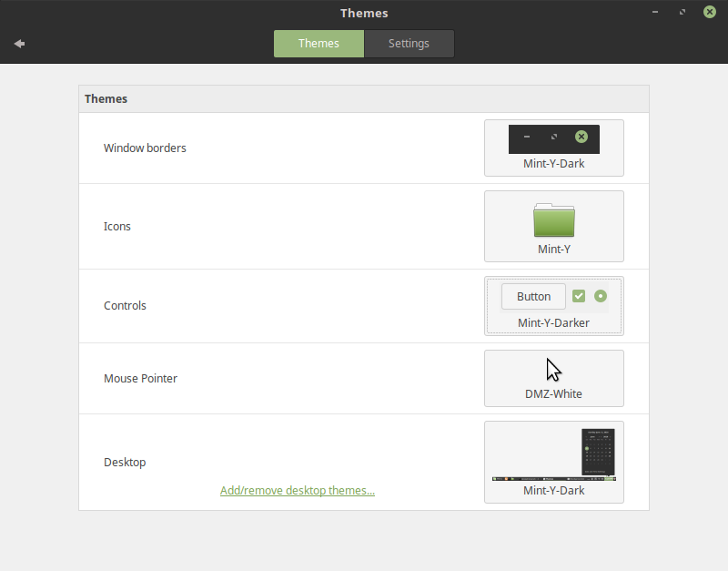728x571 pixels.
Task: Switch to the Themes tab
Action: click(318, 44)
